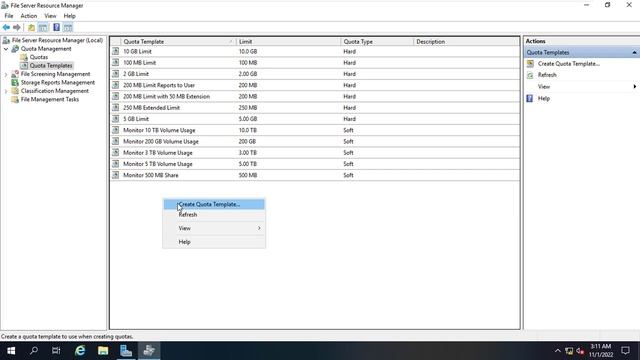Choose Create Quota Template in context menu
This screenshot has width=640, height=360.
pos(214,204)
